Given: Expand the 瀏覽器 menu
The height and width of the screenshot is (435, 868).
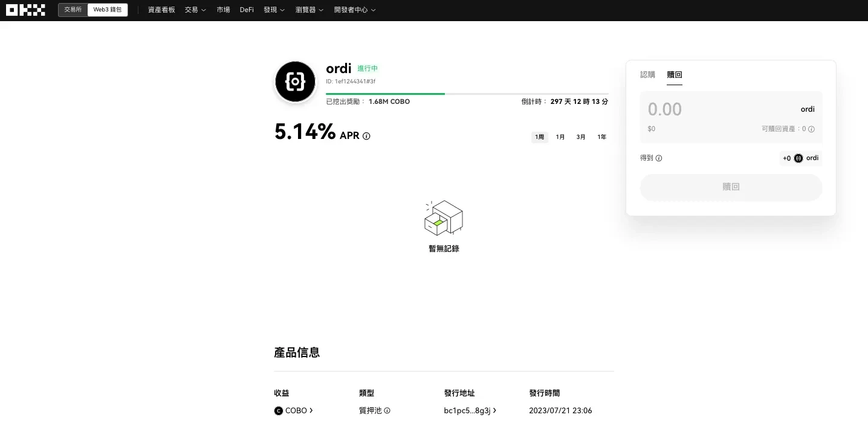Looking at the screenshot, I should pos(309,10).
